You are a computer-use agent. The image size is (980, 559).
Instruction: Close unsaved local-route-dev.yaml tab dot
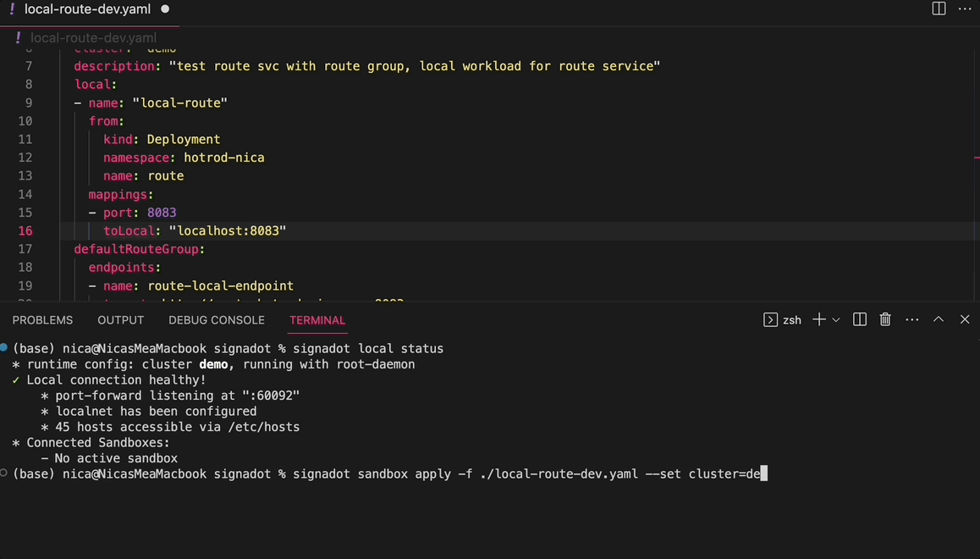(x=165, y=9)
